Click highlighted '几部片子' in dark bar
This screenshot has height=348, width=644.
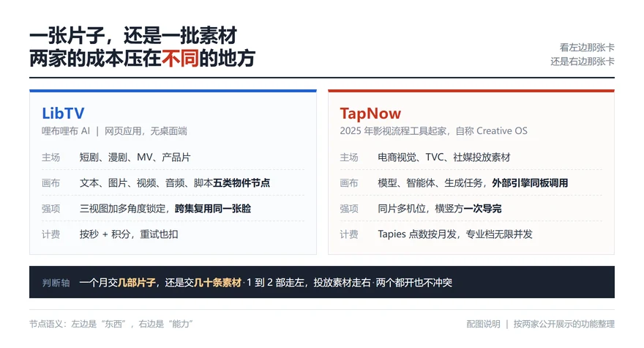tap(137, 283)
